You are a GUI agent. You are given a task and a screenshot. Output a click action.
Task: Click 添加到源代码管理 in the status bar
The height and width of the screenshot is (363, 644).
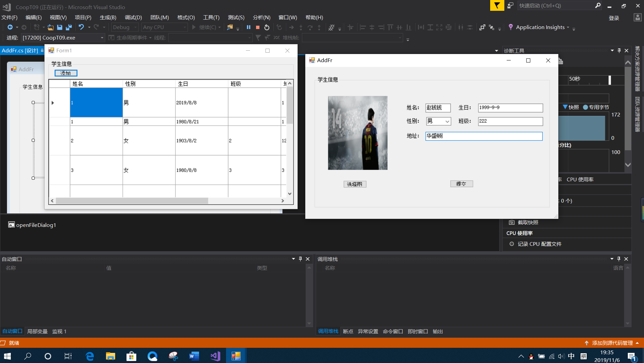(x=612, y=343)
